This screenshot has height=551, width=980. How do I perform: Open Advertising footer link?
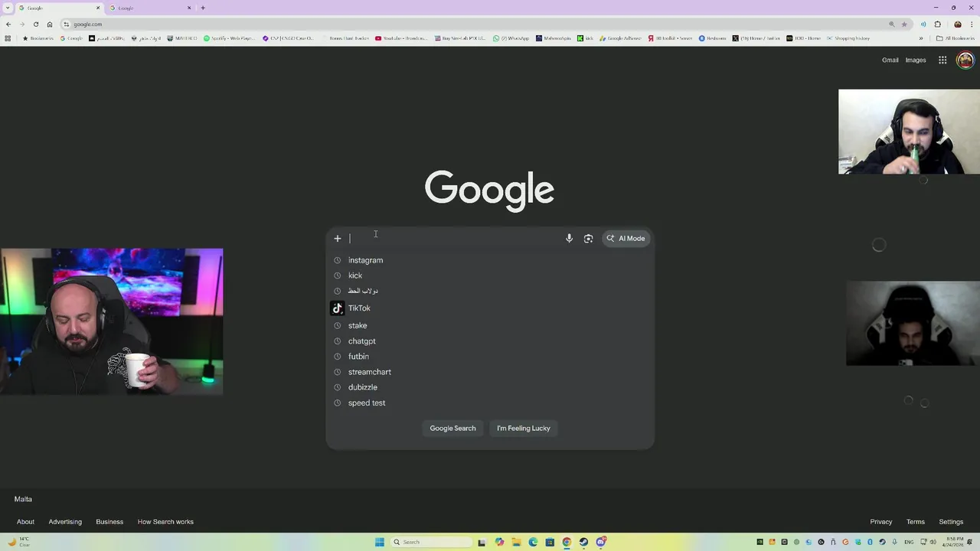[65, 522]
